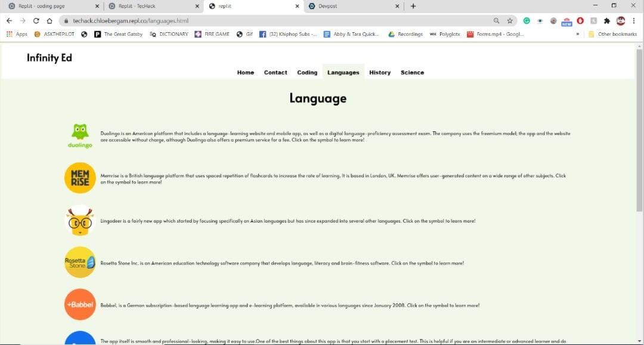The image size is (644, 345).
Task: Click the Duolingo description paragraph
Action: click(x=335, y=137)
